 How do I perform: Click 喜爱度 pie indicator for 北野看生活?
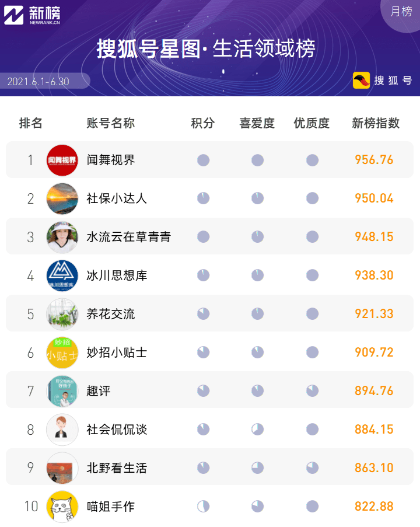point(258,468)
